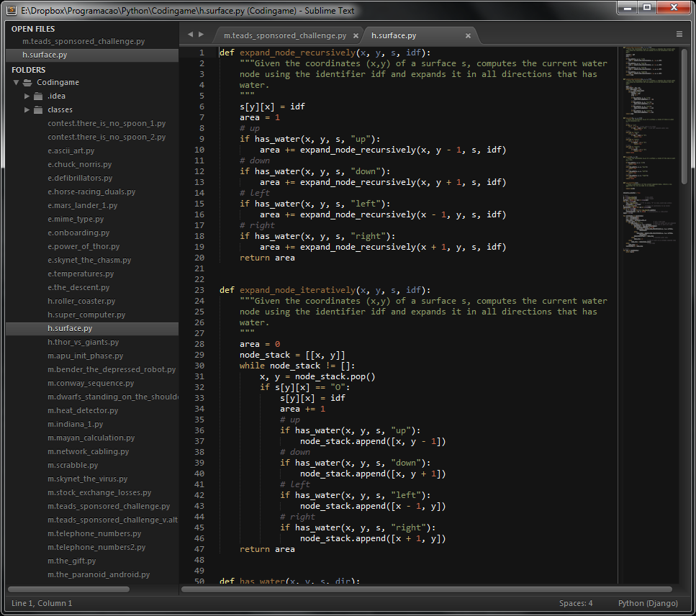Open m.mayan_calculation.py file

(x=91, y=438)
